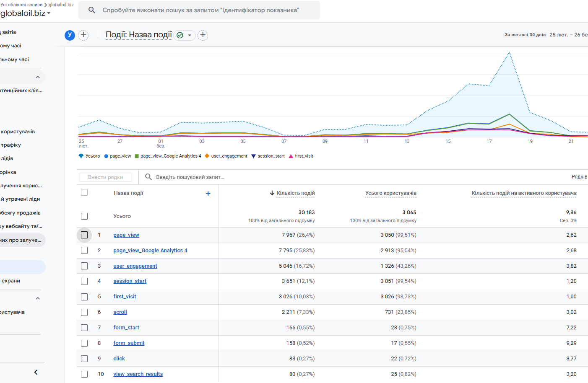Add a comparison with the plus icon beside У
The height and width of the screenshot is (383, 588).
tap(83, 35)
